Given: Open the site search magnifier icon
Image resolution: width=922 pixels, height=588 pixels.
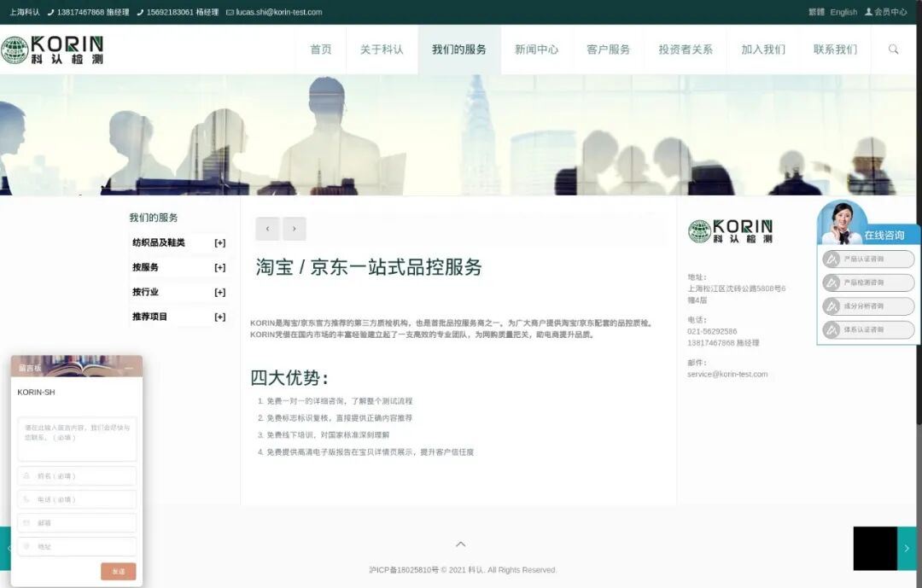Looking at the screenshot, I should (x=893, y=49).
